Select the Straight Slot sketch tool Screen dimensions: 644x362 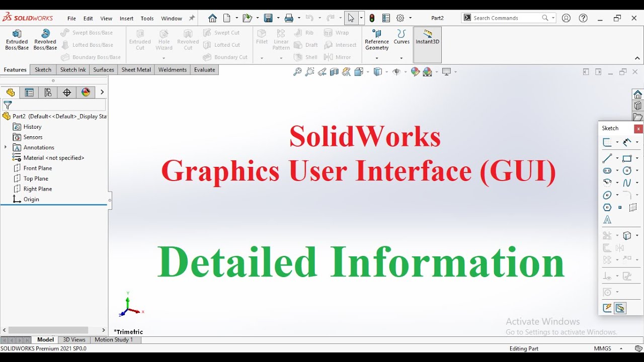(607, 170)
